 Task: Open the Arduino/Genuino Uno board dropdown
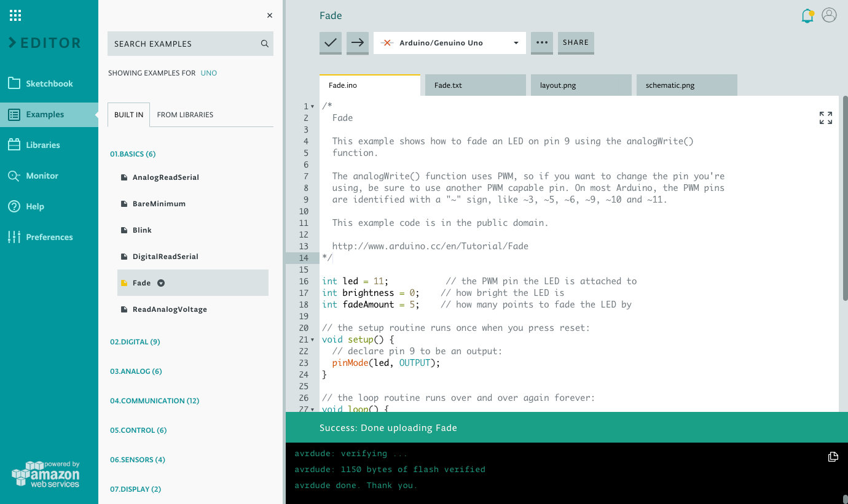point(450,43)
